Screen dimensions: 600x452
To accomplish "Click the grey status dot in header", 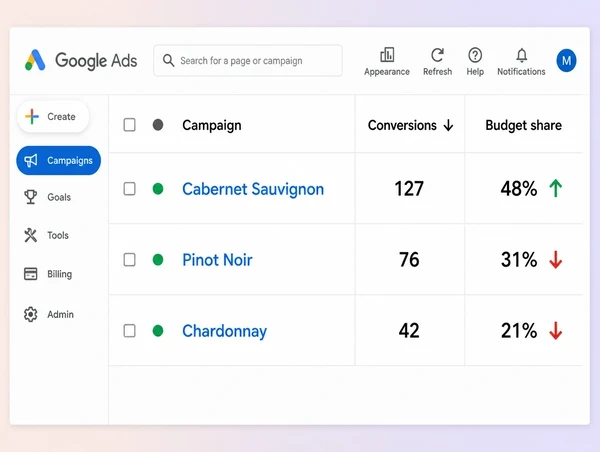I will click(158, 125).
